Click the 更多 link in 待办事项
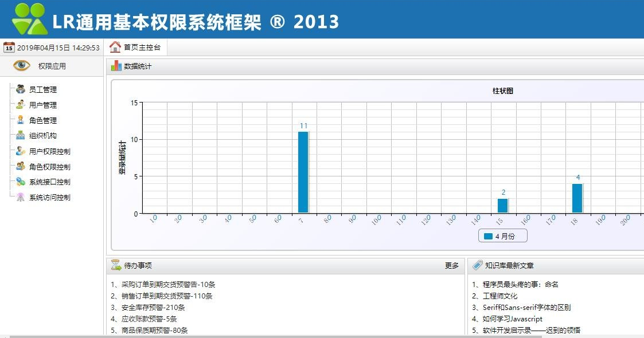 pos(452,265)
